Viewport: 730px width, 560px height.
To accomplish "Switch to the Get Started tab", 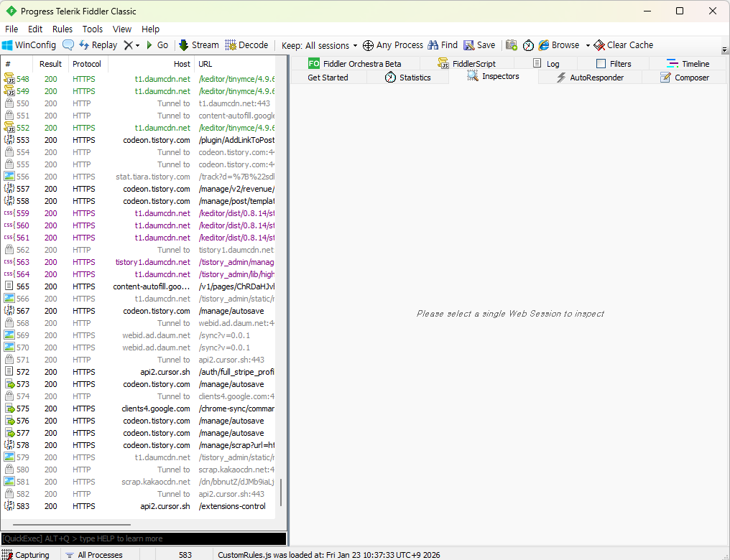I will point(328,78).
